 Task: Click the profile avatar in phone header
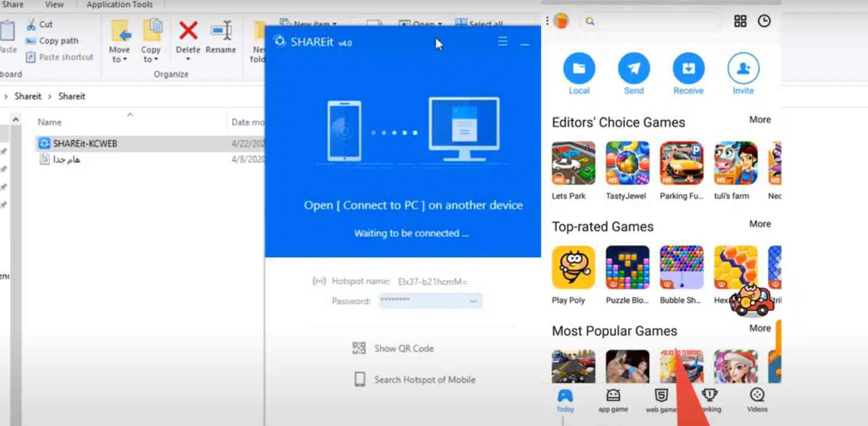(x=561, y=21)
